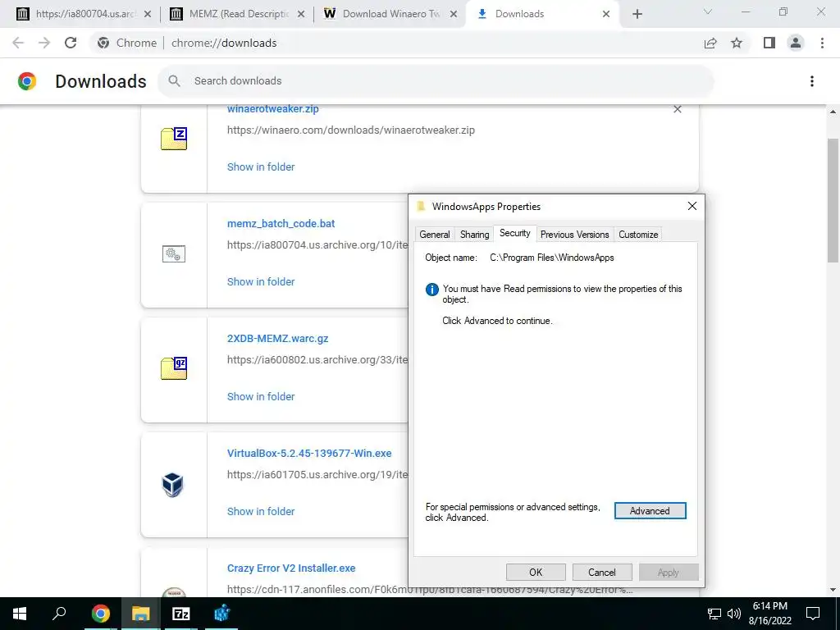Click the C:\Program Files\WindowsApps object name
Viewport: 840px width, 630px height.
coord(552,258)
